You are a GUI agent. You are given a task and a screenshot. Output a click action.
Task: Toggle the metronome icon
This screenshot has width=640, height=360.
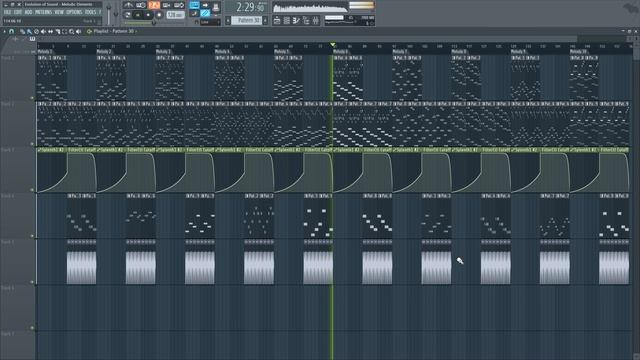[129, 5]
